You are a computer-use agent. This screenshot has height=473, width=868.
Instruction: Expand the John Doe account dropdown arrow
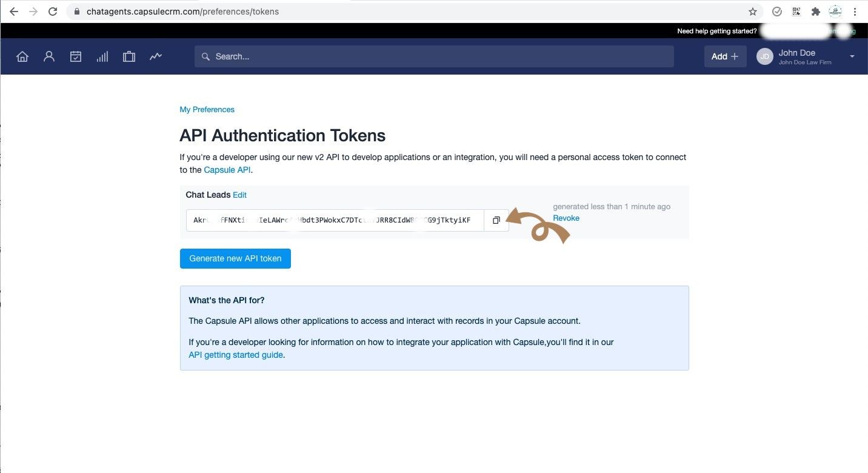click(x=852, y=56)
